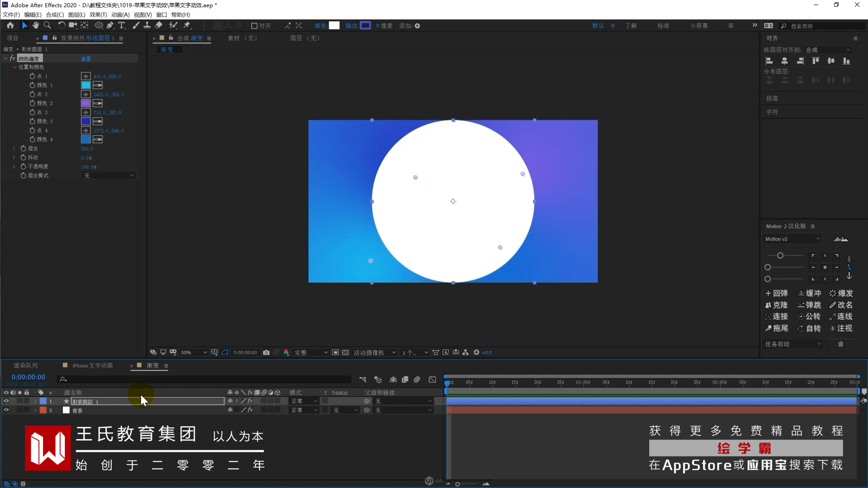Hide the 形状图层 1 layer eye toggle

(x=6, y=401)
